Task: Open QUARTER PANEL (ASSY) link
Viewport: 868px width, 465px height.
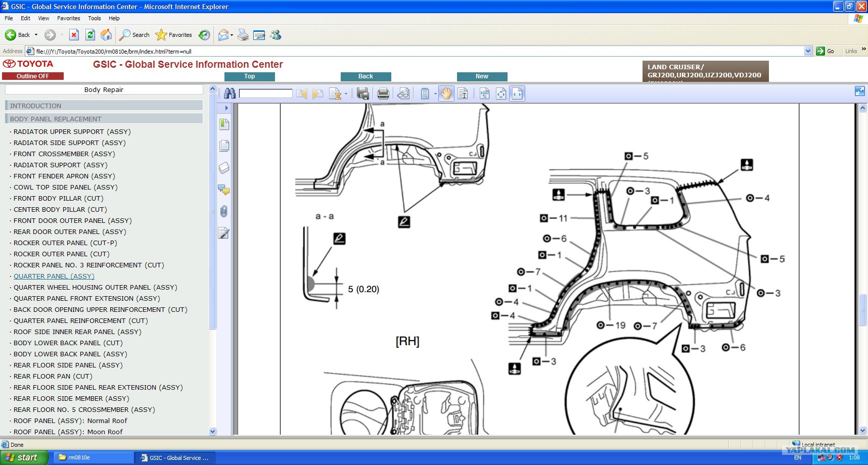Action: [x=54, y=276]
